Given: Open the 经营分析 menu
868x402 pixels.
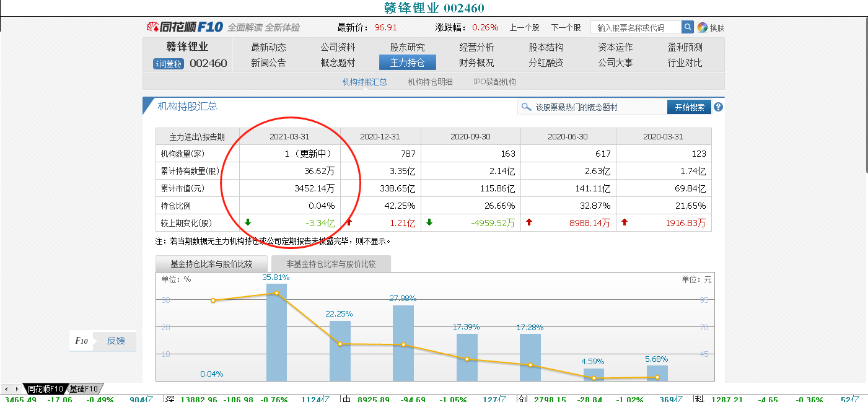Looking at the screenshot, I should coord(476,47).
